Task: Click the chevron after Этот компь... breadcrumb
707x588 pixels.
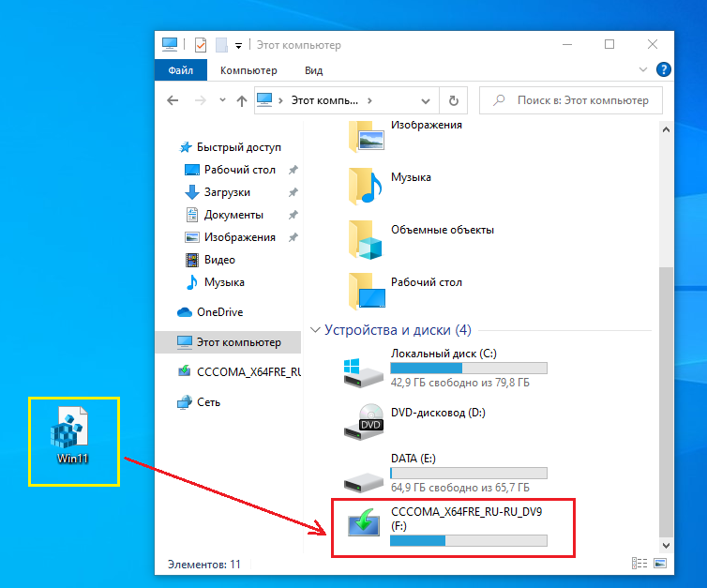Action: coord(369,100)
